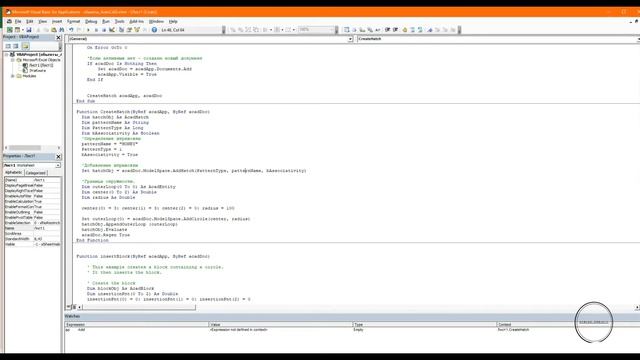Select the Microsoft Excel Objects folder
Image resolution: width=640 pixels, height=360 pixels.
(41, 60)
